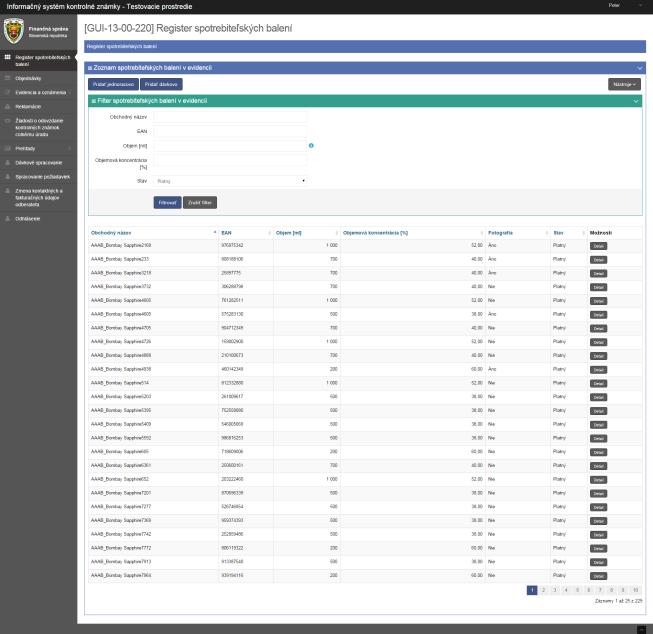Click the Pridať dávkovo button

[161, 84]
